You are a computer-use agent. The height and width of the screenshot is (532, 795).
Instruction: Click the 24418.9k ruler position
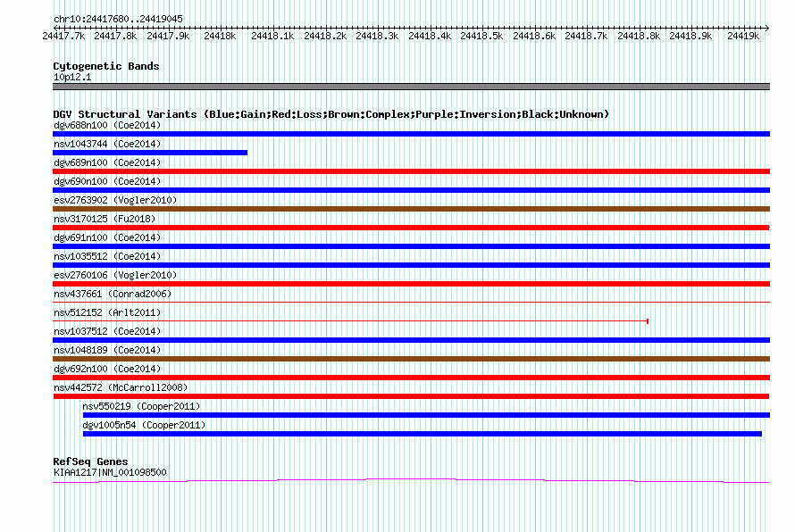pos(690,36)
